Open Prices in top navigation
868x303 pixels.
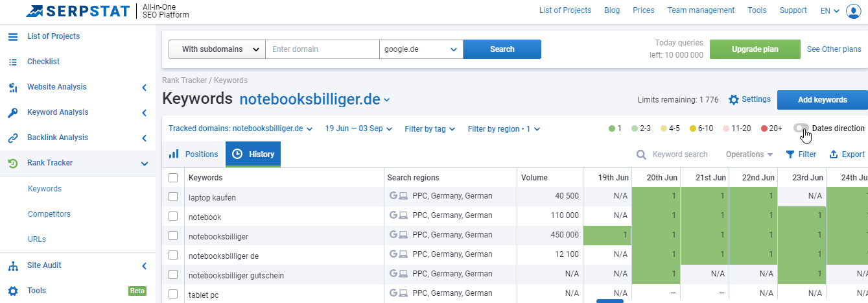click(x=644, y=10)
